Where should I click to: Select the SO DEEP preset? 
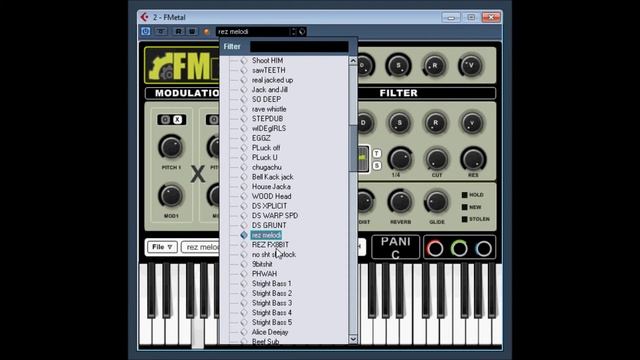[x=266, y=99]
